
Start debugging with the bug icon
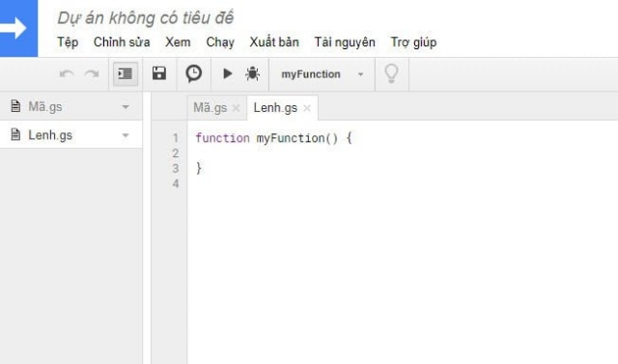[252, 73]
